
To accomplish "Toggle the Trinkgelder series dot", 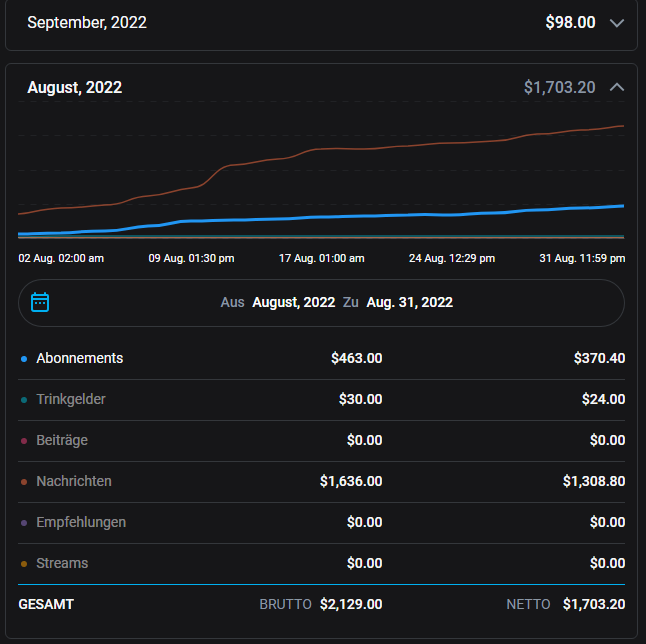I will (x=23, y=399).
